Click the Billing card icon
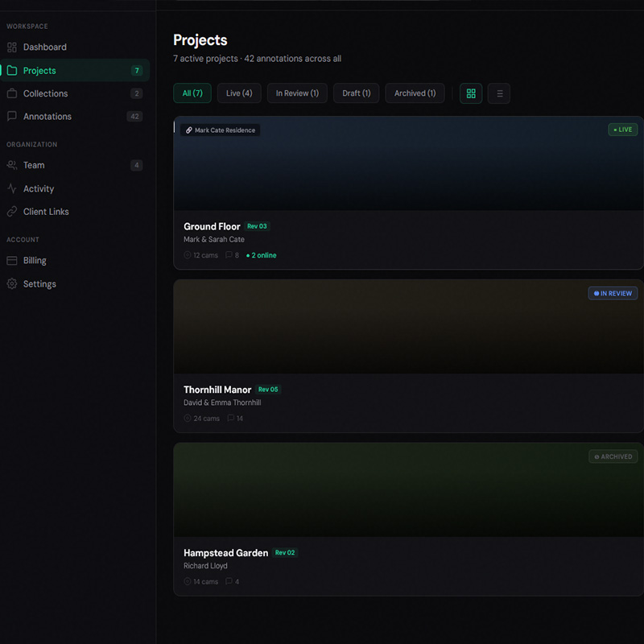Image resolution: width=644 pixels, height=644 pixels. [12, 261]
